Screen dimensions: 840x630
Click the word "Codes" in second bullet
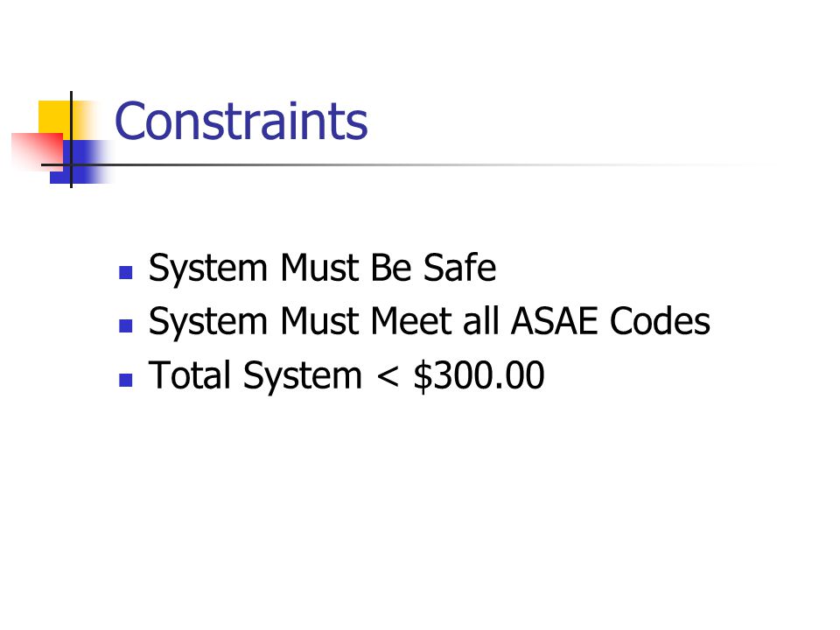(660, 321)
